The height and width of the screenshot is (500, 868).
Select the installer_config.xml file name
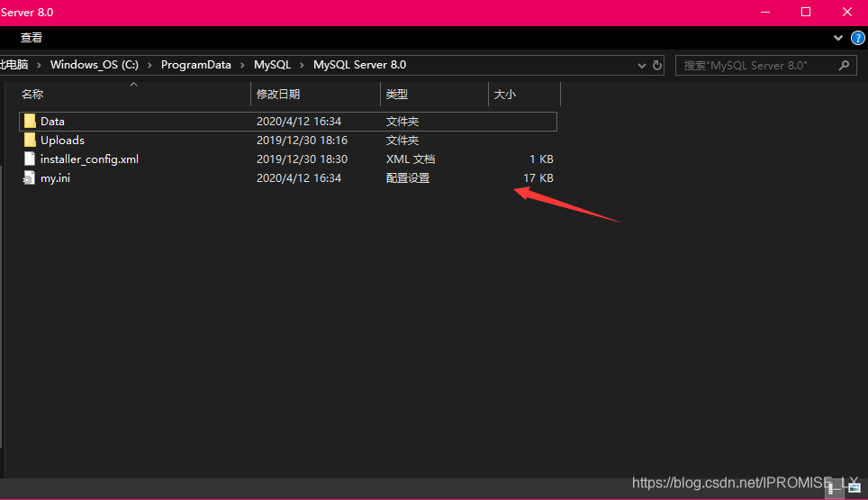[x=90, y=159]
